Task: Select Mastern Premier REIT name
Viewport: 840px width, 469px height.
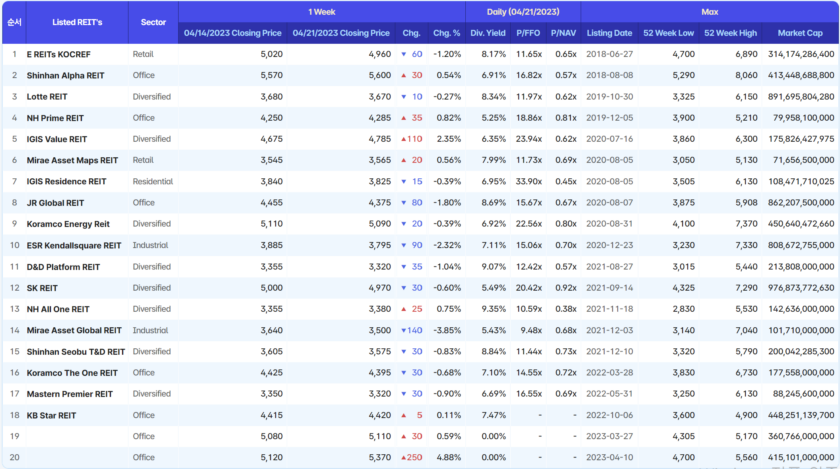Action: click(70, 394)
